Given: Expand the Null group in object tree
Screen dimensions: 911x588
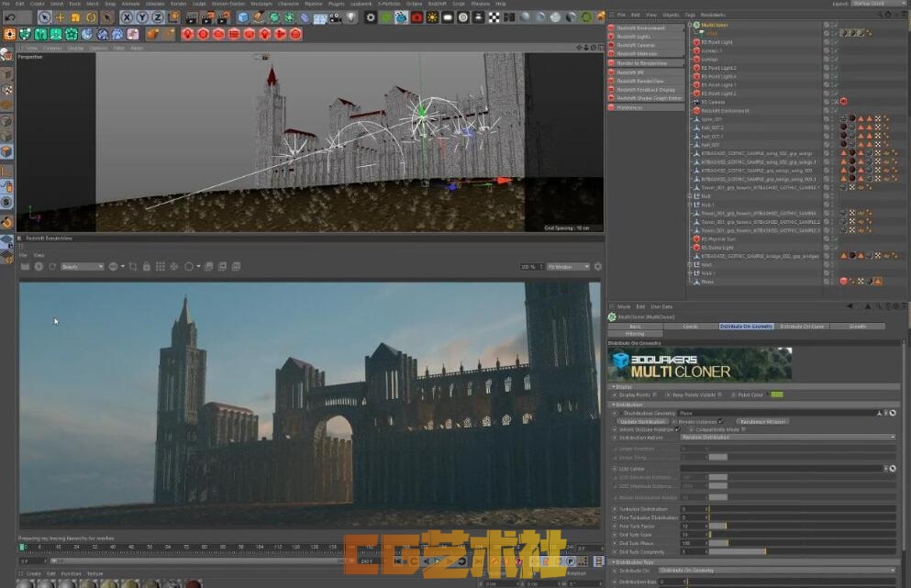Looking at the screenshot, I should point(690,196).
